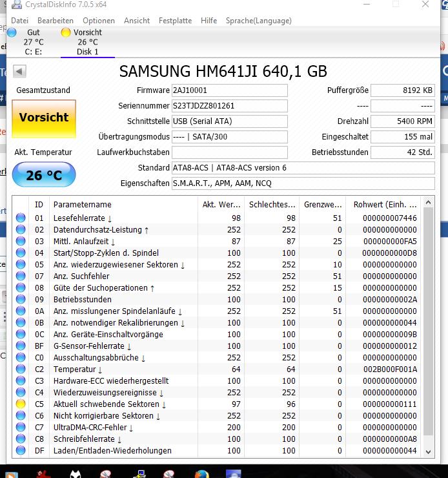Click status icon for Nicht korrigierbare Sektoren
Screen dimensions: 448x478
pos(21,415)
